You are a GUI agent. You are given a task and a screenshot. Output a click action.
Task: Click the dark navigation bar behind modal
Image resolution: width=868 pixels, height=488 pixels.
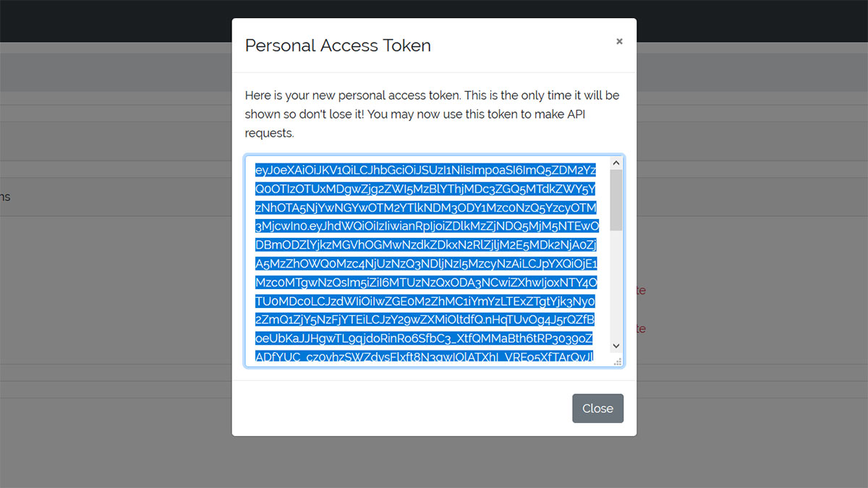coord(116,20)
